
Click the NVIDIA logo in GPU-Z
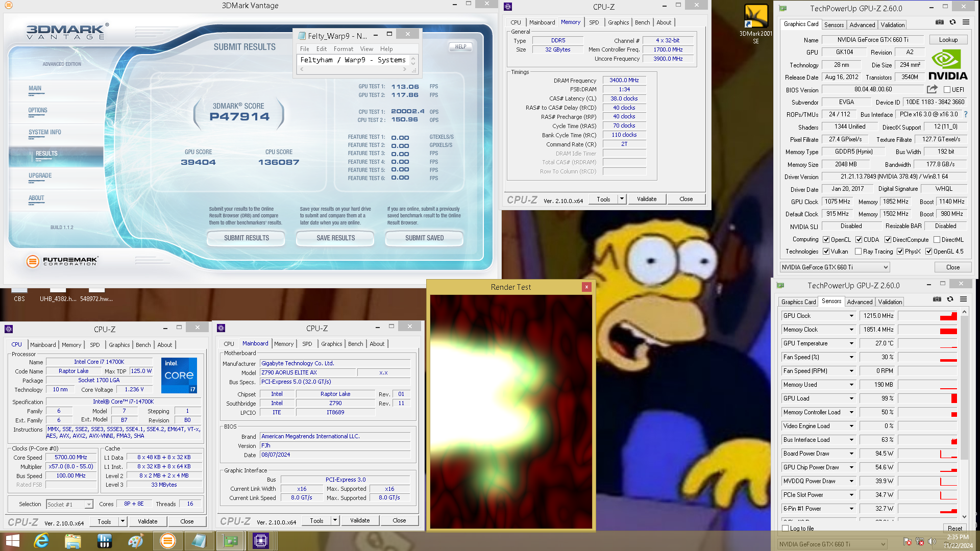coord(947,65)
